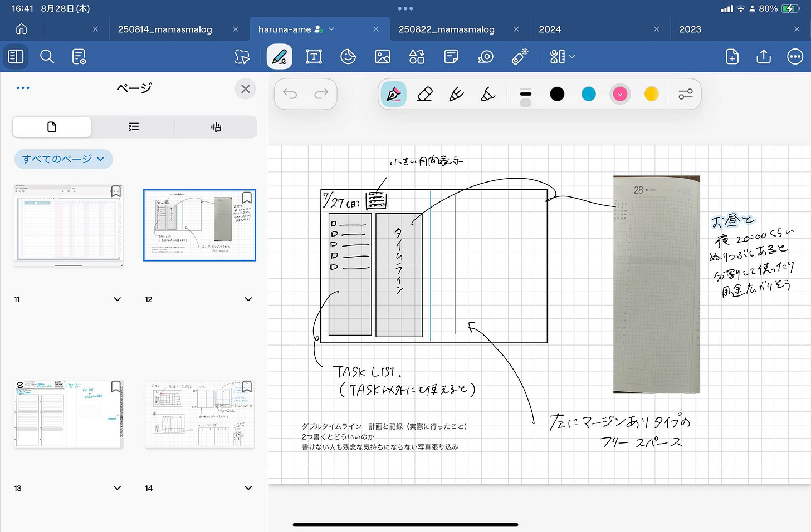
Task: Click the Search magnifier icon
Action: click(47, 57)
